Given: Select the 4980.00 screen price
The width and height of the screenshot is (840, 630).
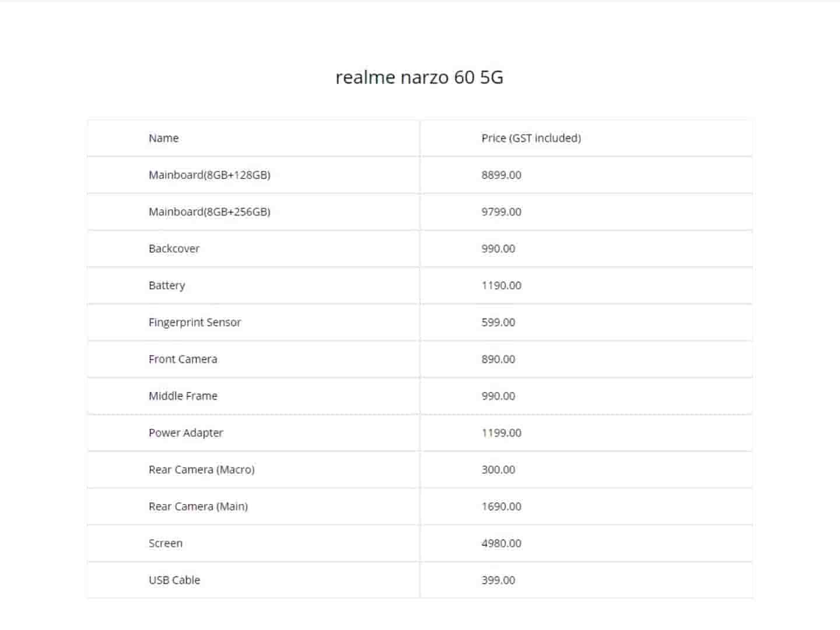Looking at the screenshot, I should 501,543.
